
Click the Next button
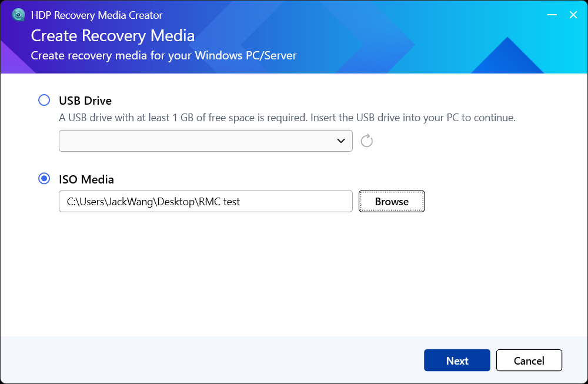click(x=457, y=360)
